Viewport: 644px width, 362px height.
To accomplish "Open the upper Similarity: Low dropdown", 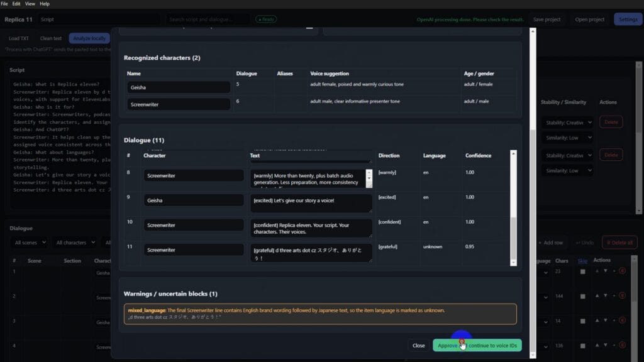I will (568, 138).
